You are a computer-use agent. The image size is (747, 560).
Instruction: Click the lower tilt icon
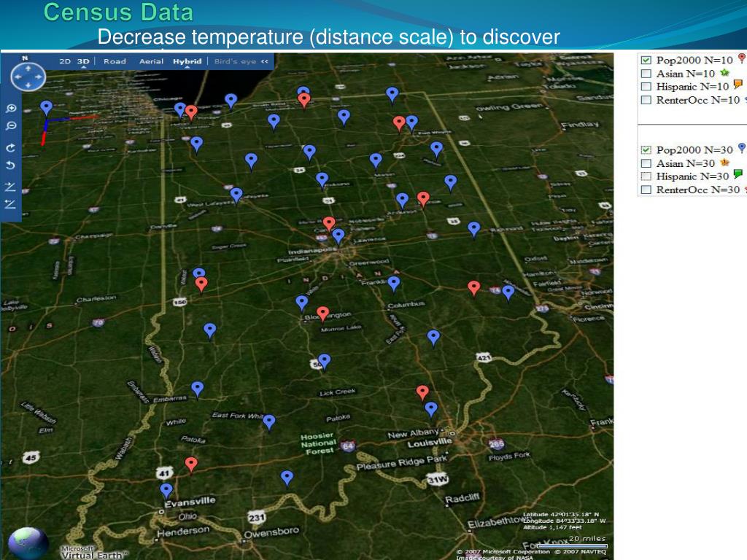[x=11, y=203]
